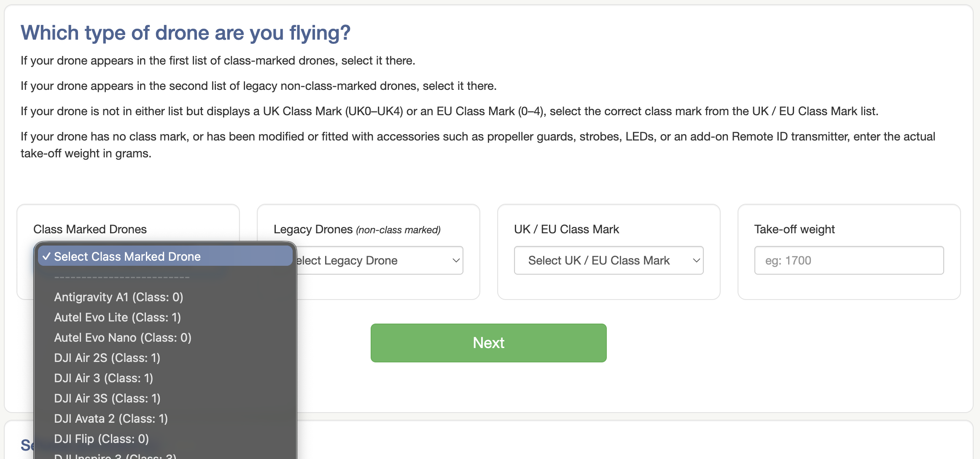Click the Take-off weight input field
This screenshot has height=459, width=980.
[x=848, y=260]
